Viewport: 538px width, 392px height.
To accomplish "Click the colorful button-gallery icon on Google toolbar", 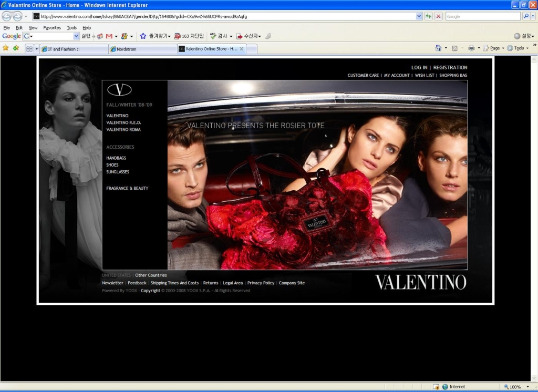I will [124, 36].
